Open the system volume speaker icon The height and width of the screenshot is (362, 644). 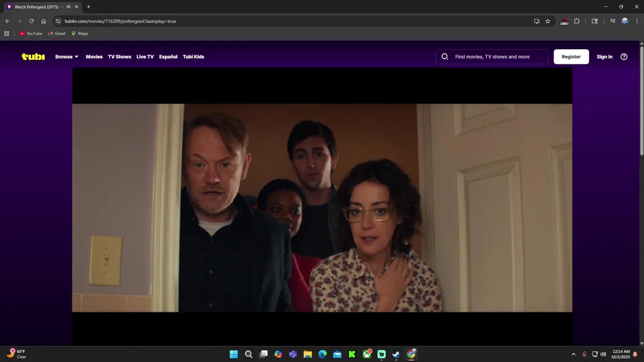pyautogui.click(x=603, y=354)
